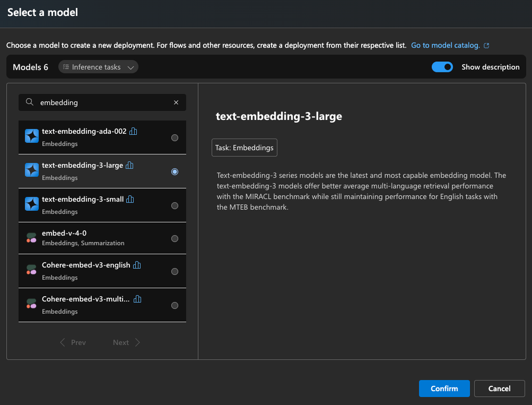
Task: Open the Inference tasks filter dropdown
Action: click(x=98, y=67)
